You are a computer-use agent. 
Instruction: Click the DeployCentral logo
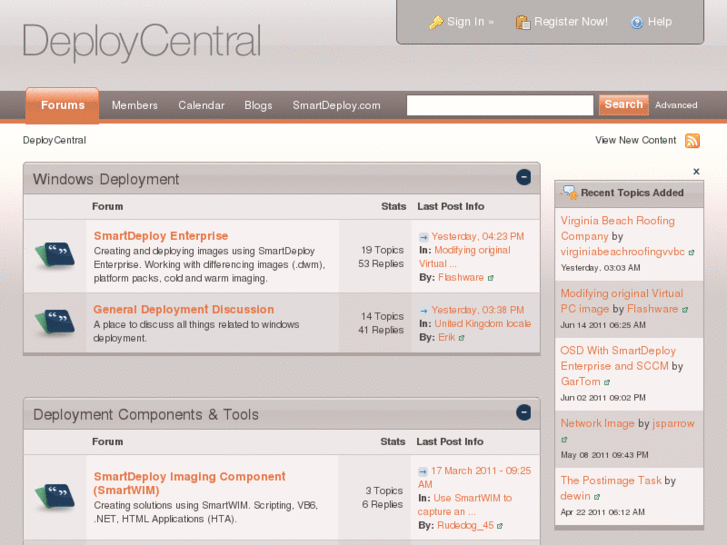click(x=141, y=42)
